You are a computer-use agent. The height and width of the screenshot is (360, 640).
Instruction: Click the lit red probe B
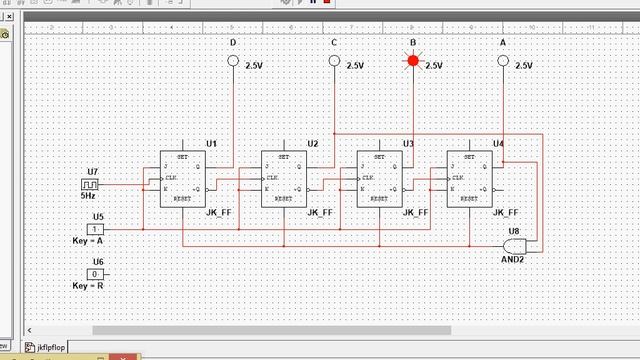click(413, 61)
